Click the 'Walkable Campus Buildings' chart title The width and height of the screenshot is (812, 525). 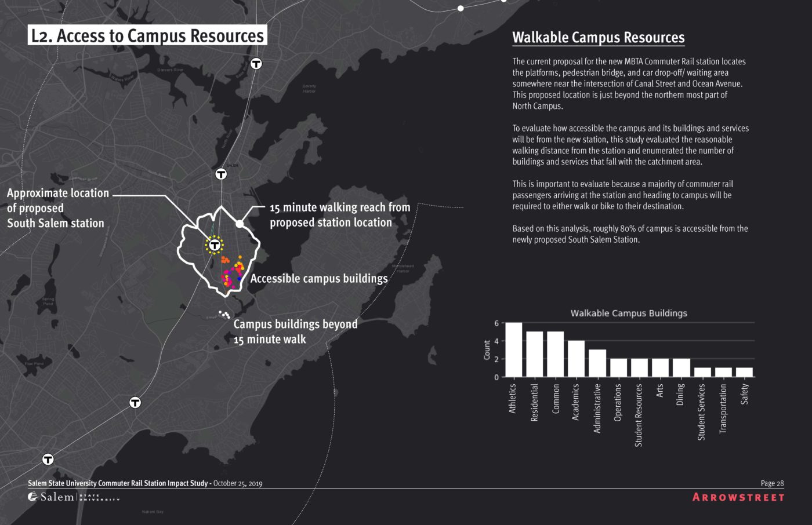point(629,313)
